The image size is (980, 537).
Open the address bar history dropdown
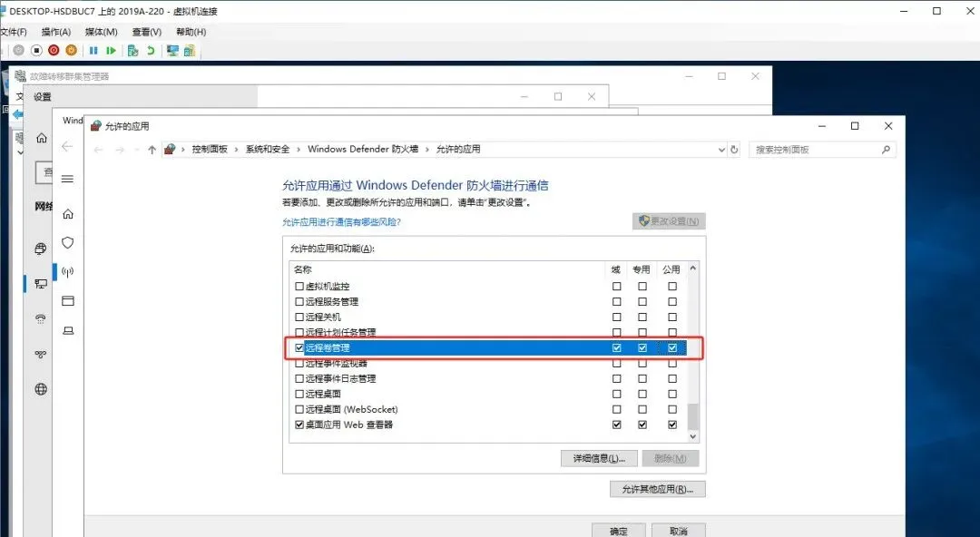tap(721, 149)
